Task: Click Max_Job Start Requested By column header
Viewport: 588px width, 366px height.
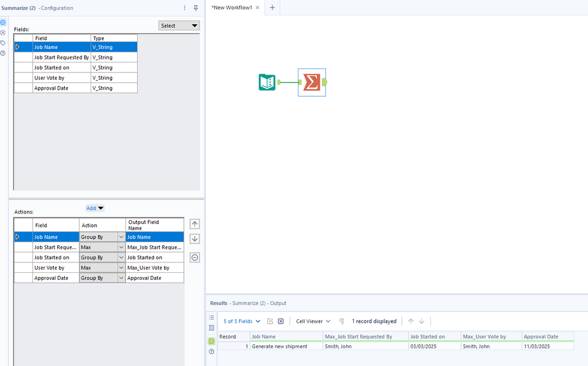Action: tap(366, 337)
